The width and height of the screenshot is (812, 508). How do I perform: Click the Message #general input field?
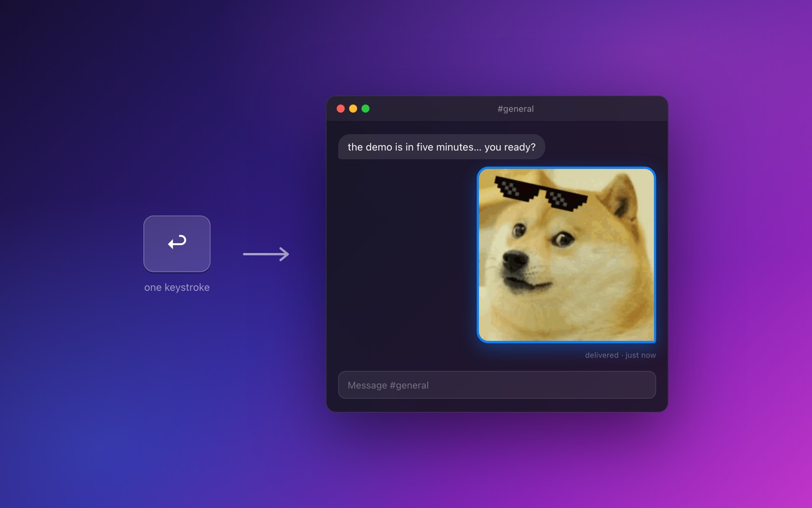[497, 385]
